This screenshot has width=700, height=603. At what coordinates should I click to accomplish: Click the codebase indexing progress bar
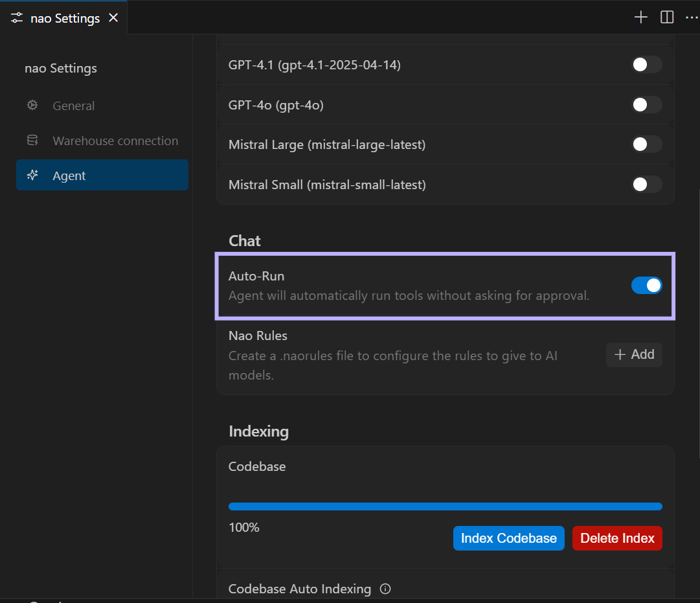445,506
